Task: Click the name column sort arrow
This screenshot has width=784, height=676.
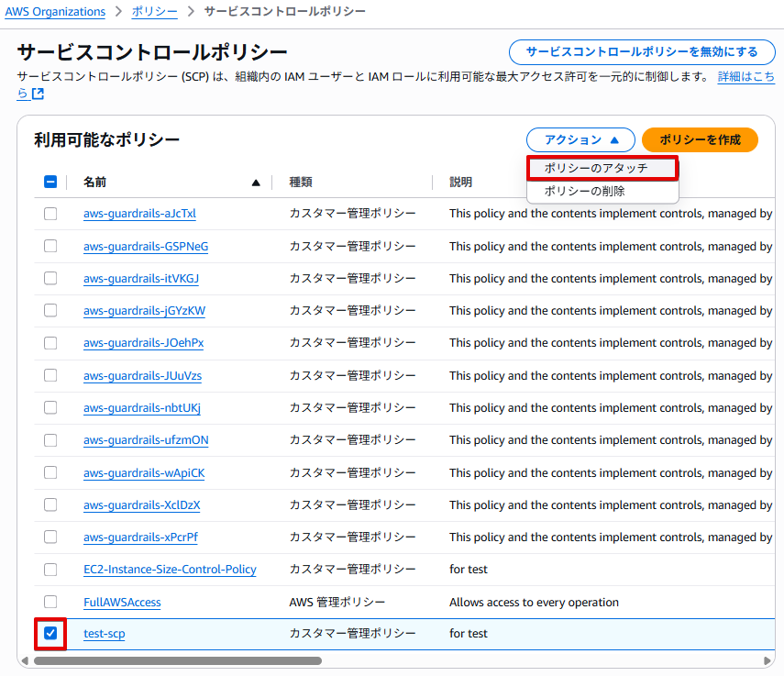Action: 256,183
